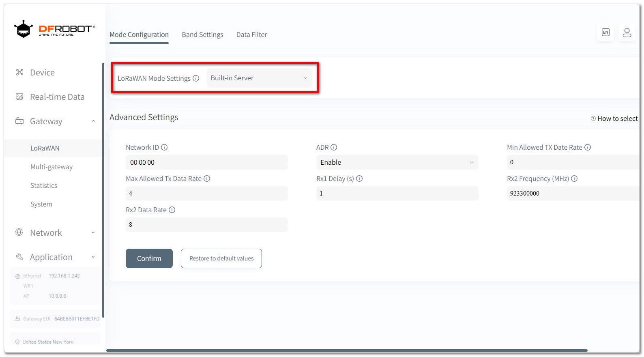The width and height of the screenshot is (644, 357).
Task: Switch to the Data Filter tab
Action: pos(252,35)
